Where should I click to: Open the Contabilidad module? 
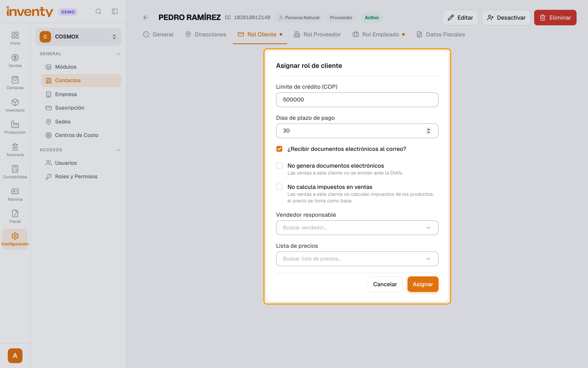point(15,172)
